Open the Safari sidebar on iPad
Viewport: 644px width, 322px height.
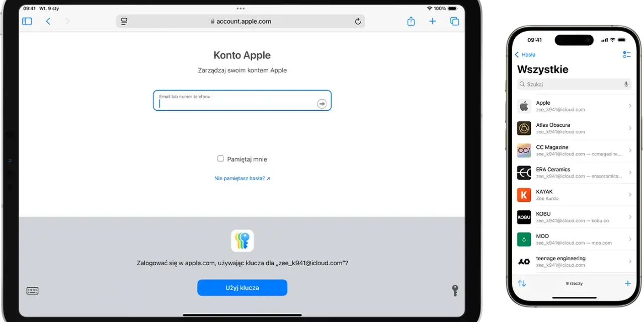27,21
